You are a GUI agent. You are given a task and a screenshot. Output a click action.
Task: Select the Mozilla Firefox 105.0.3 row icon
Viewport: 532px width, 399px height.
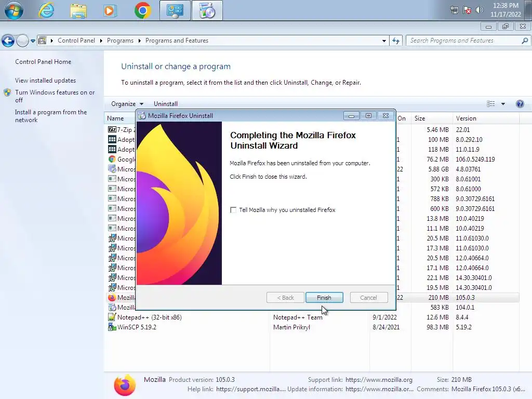click(x=112, y=298)
